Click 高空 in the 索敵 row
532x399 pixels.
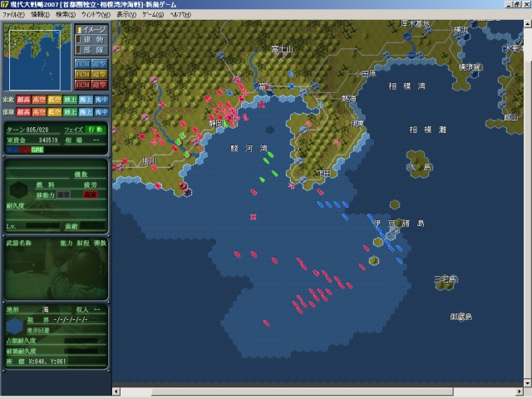[x=39, y=100]
